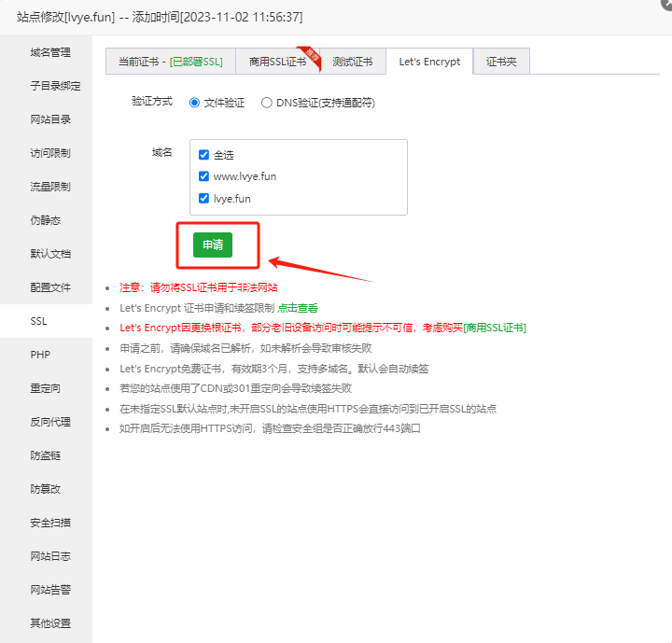Click the CDN或301重定向 notice line

pos(236,388)
